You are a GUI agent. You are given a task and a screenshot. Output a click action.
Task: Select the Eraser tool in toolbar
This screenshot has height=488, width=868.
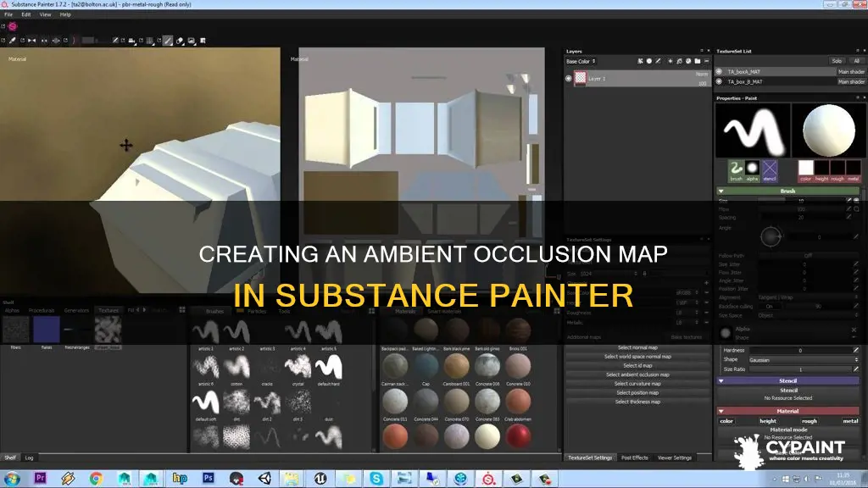pyautogui.click(x=180, y=41)
